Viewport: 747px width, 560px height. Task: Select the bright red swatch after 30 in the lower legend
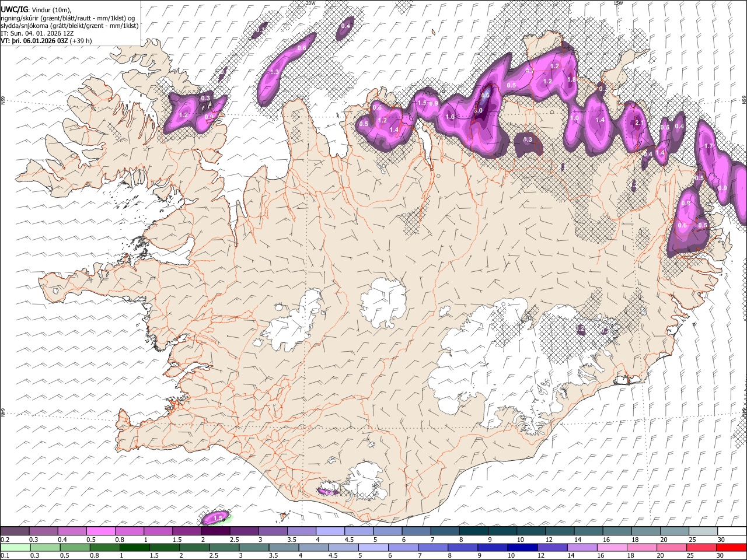pos(731,547)
